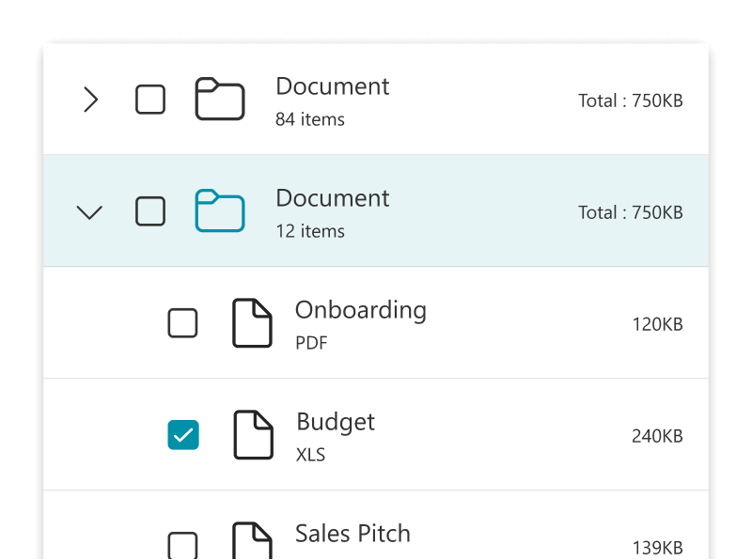Viewport: 752px width, 560px height.
Task: Open the Document label showing 84 items
Action: click(332, 86)
